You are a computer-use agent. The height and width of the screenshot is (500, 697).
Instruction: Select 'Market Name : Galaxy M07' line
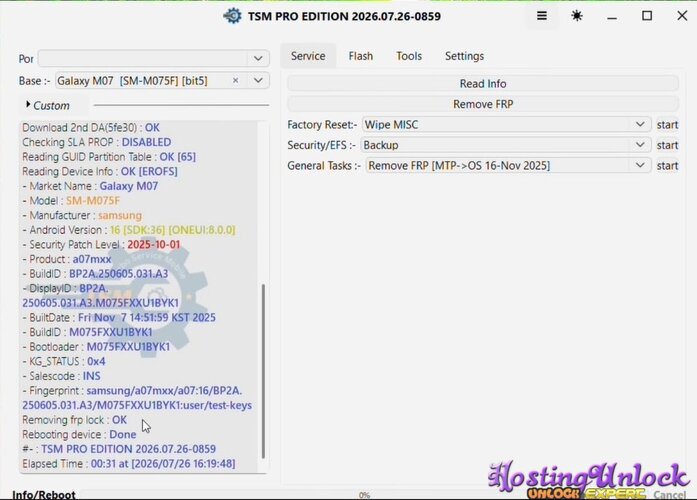click(90, 186)
